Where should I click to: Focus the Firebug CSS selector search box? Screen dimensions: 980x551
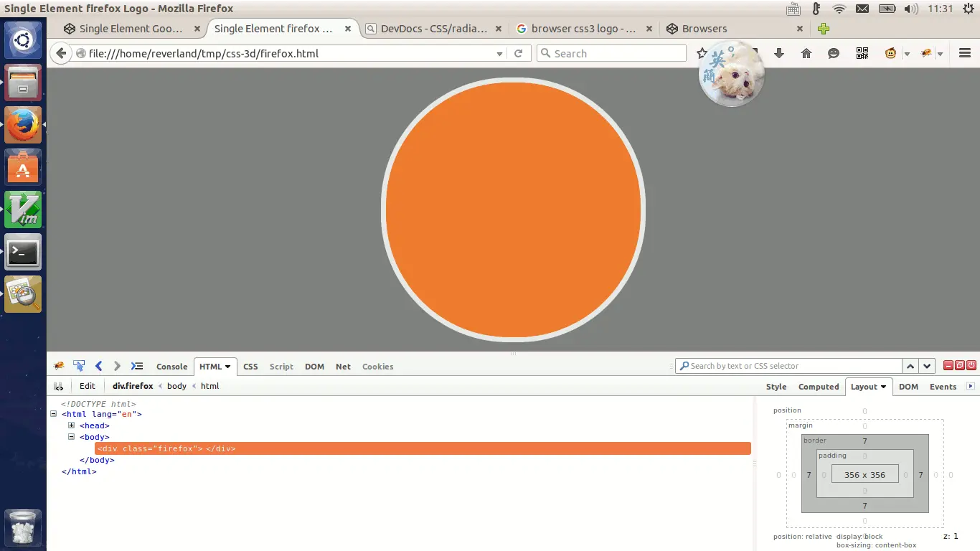pyautogui.click(x=788, y=366)
